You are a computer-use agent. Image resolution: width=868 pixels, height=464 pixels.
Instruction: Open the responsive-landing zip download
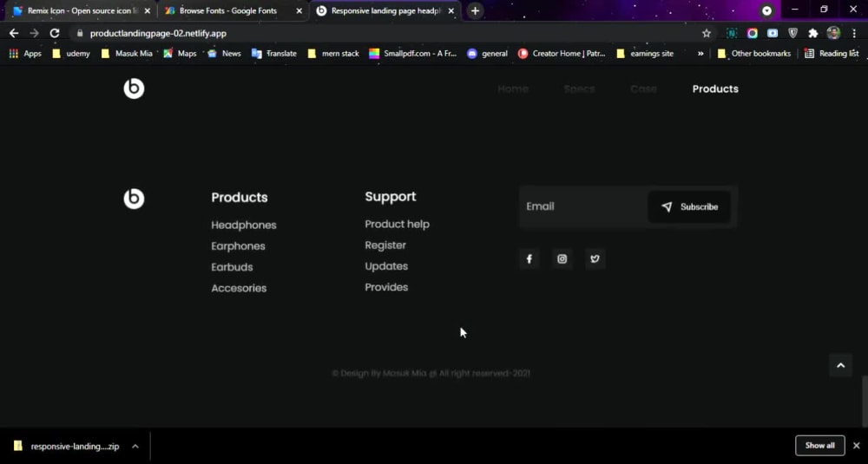(x=67, y=447)
